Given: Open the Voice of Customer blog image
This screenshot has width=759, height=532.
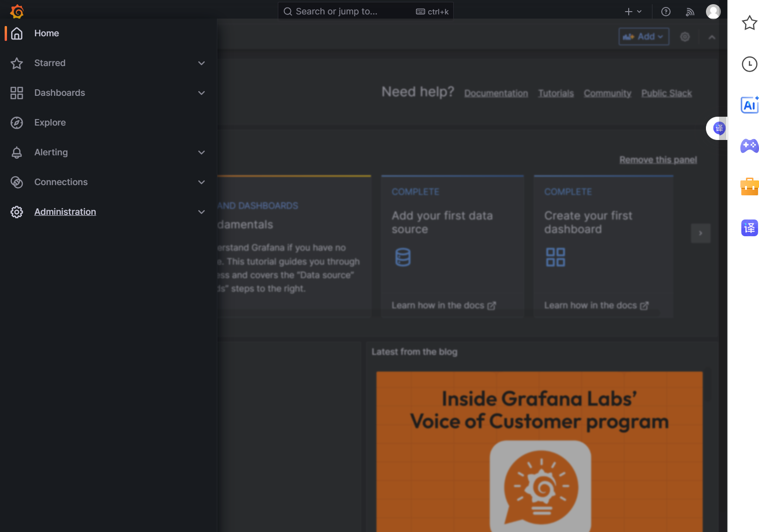Looking at the screenshot, I should (539, 452).
